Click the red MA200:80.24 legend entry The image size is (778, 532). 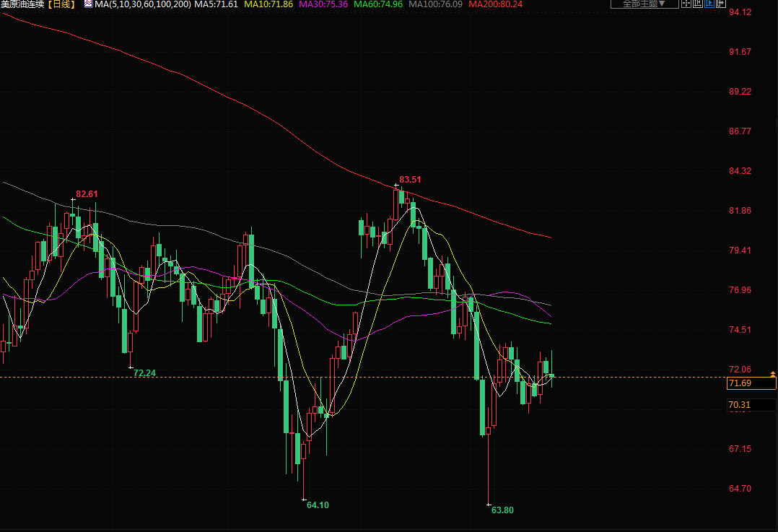click(496, 4)
